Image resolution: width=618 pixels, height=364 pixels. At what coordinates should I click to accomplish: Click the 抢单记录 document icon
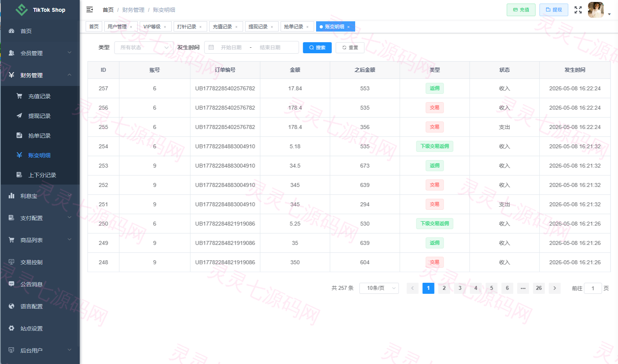click(x=19, y=136)
